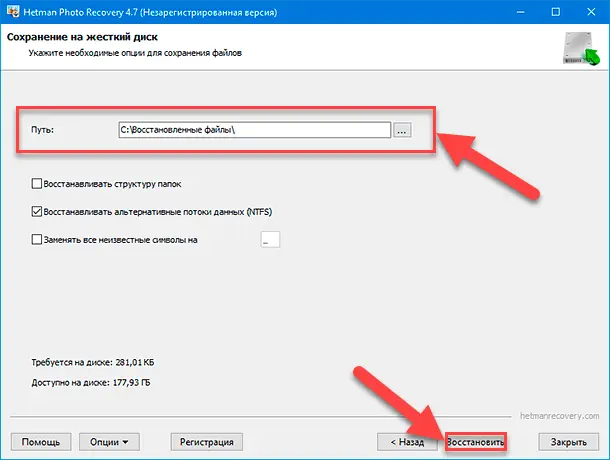
Task: Go back with the '< Назад' button
Action: (x=406, y=441)
